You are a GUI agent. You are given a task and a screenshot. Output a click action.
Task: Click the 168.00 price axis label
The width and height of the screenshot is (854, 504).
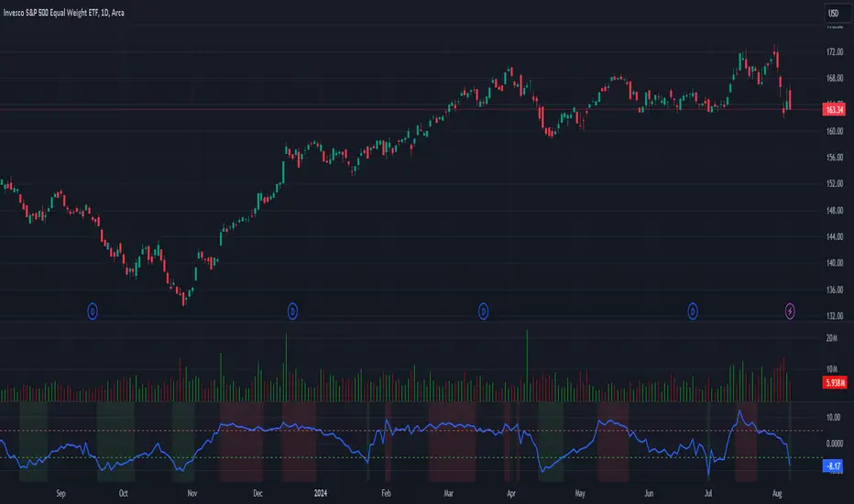point(835,78)
